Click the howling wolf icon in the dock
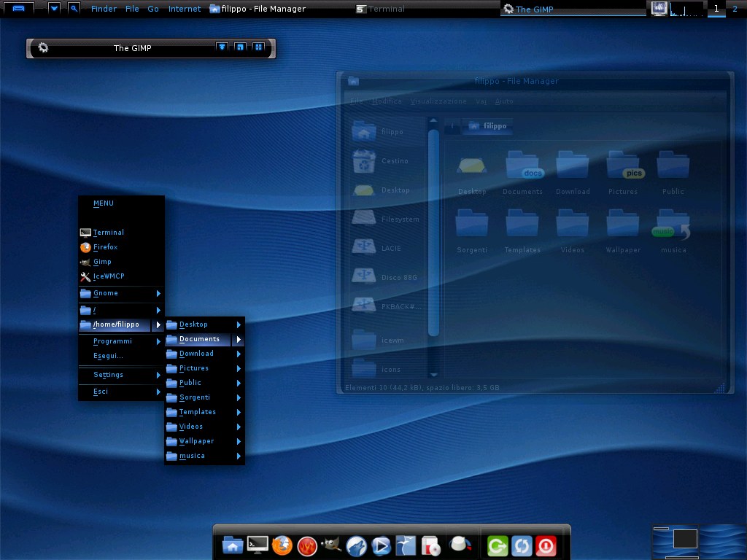 [x=356, y=546]
